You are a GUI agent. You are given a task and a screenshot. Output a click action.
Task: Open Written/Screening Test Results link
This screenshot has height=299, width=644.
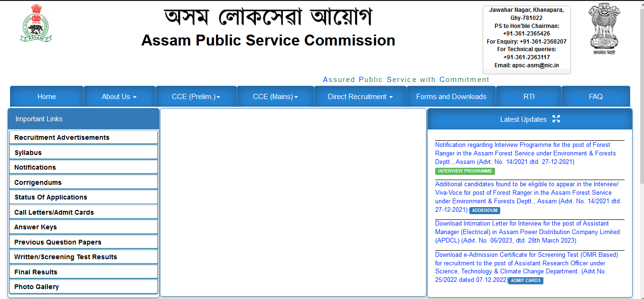(84, 257)
